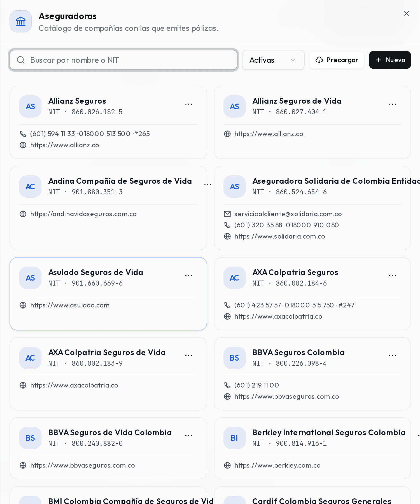Click the phone icon on Aseguradora Solidaria card
Image resolution: width=420 pixels, height=504 pixels.
(227, 225)
